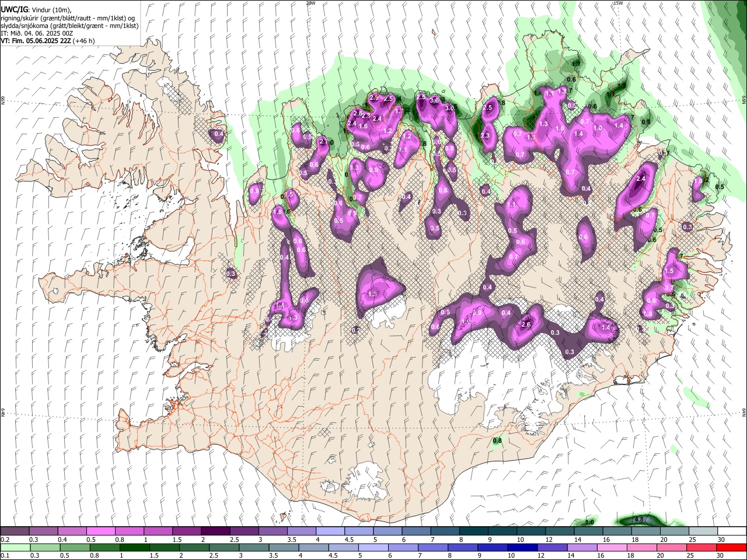The height and width of the screenshot is (560, 747).
Task: Click the 3.0 value beside the 3.6 value
Action: click(449, 108)
